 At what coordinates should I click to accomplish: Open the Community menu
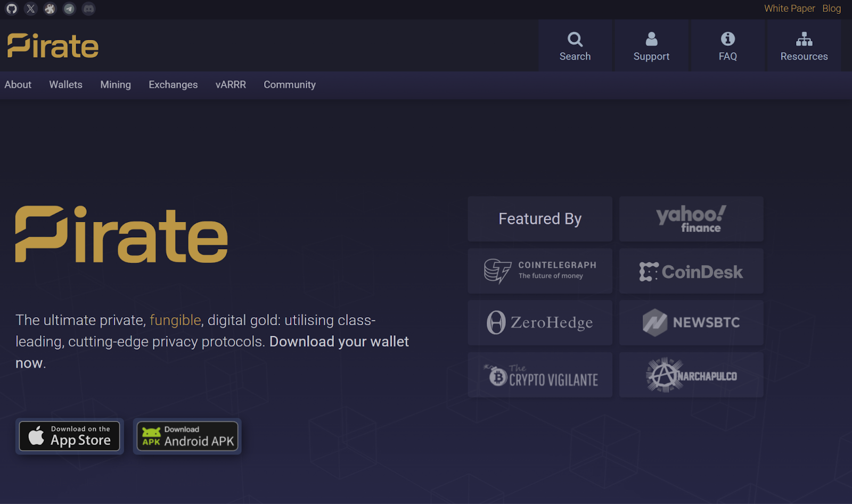290,85
